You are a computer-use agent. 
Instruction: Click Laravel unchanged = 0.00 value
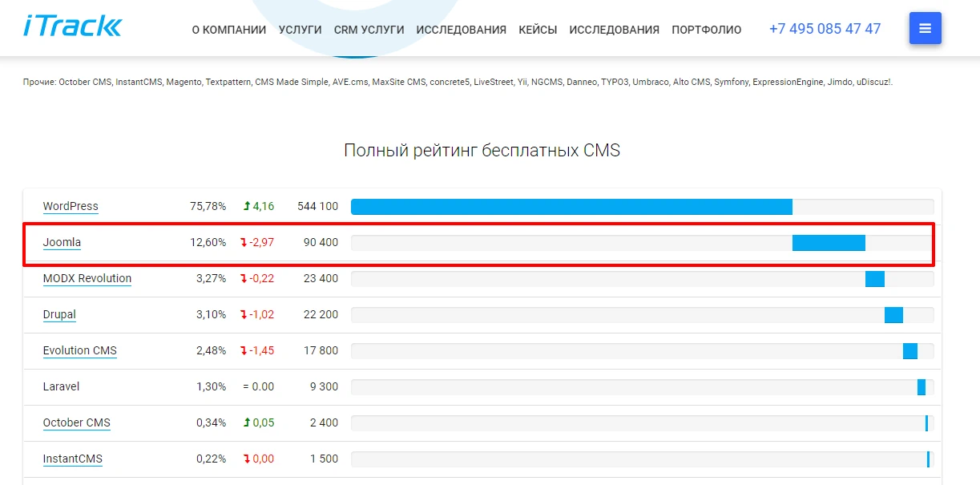pyautogui.click(x=259, y=386)
